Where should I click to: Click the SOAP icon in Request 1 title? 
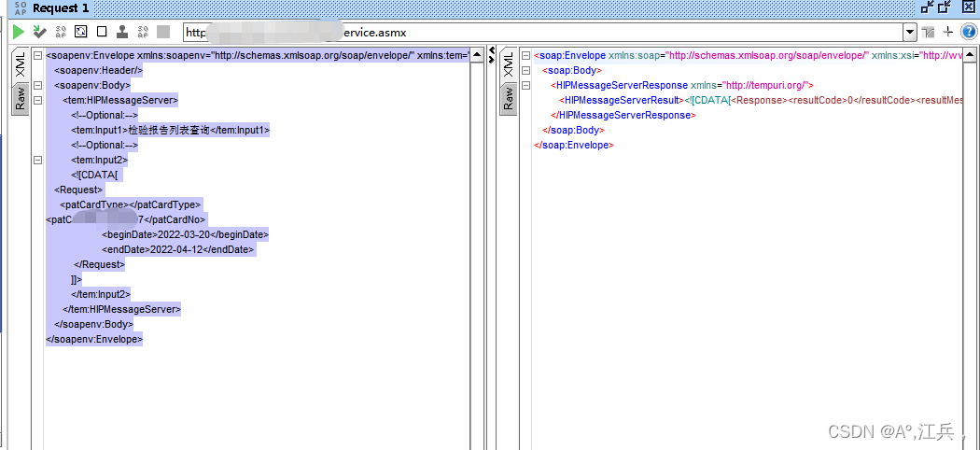[x=20, y=8]
